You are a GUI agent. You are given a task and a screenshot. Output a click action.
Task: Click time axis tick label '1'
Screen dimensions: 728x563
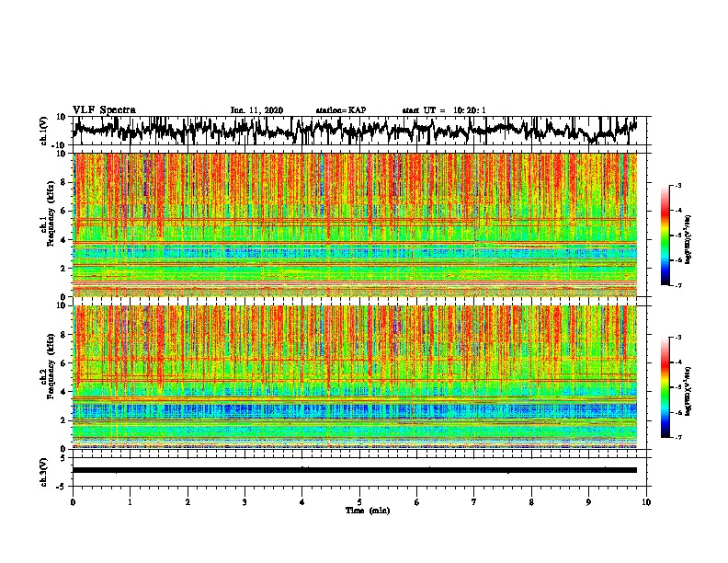click(131, 502)
